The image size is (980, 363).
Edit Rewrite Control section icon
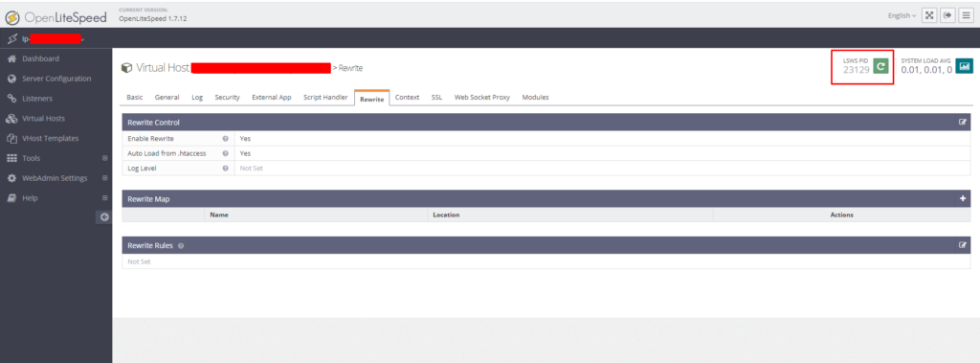(963, 122)
